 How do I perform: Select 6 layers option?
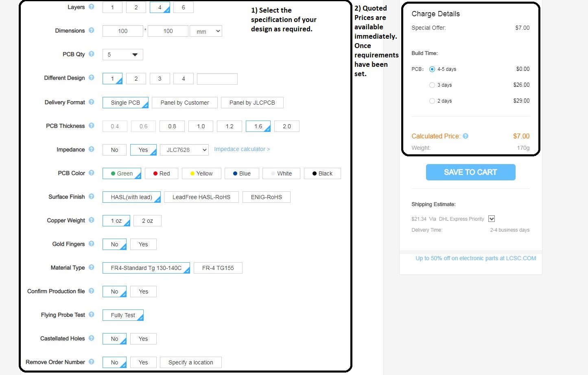coord(184,7)
